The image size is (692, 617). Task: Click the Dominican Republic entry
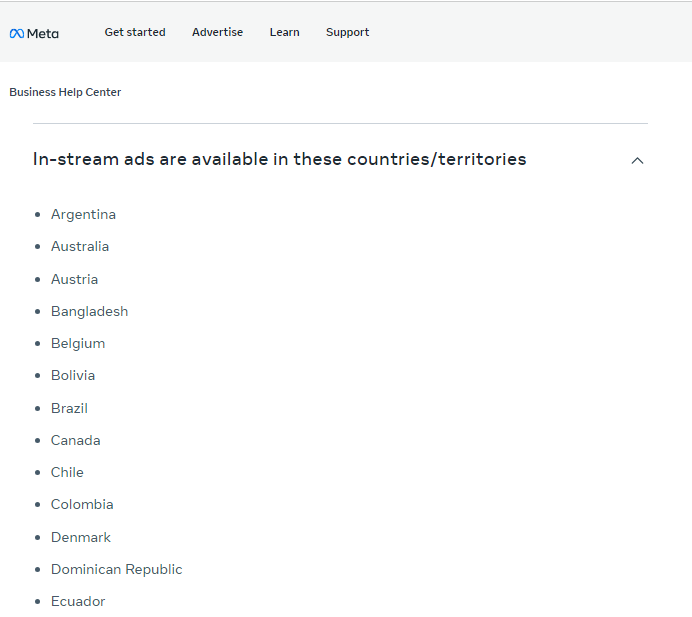[x=116, y=569]
